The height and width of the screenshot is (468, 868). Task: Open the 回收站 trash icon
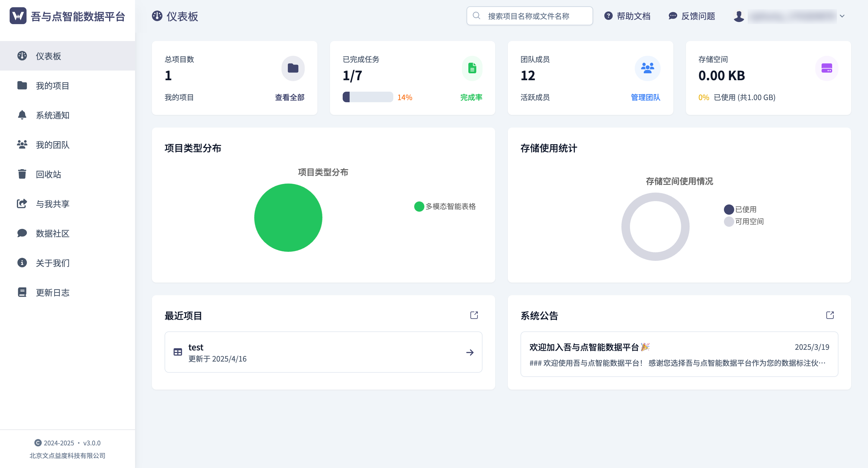(x=22, y=174)
